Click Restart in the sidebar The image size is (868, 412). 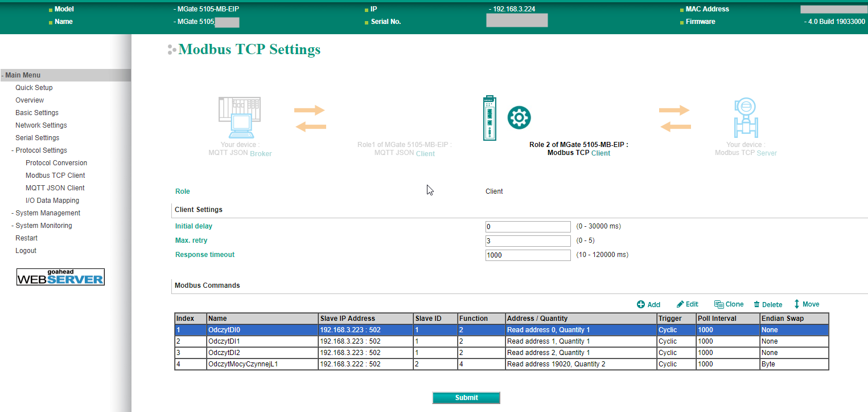coord(27,238)
